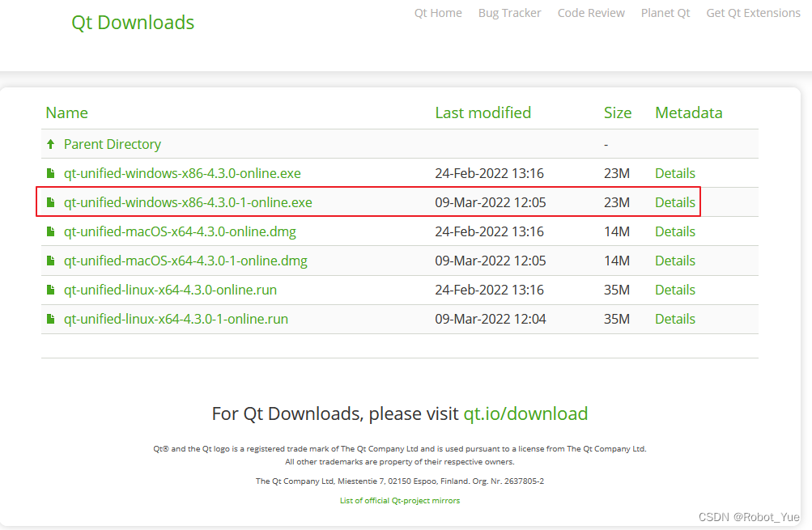This screenshot has width=812, height=530.
Task: Download qt-unified-windows-x86-4.3.0-online.exe
Action: (182, 173)
